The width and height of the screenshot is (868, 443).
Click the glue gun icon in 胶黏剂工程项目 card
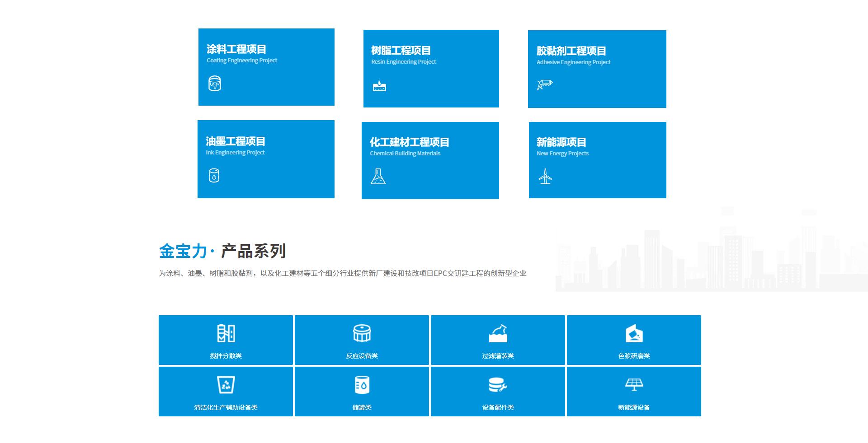click(545, 84)
